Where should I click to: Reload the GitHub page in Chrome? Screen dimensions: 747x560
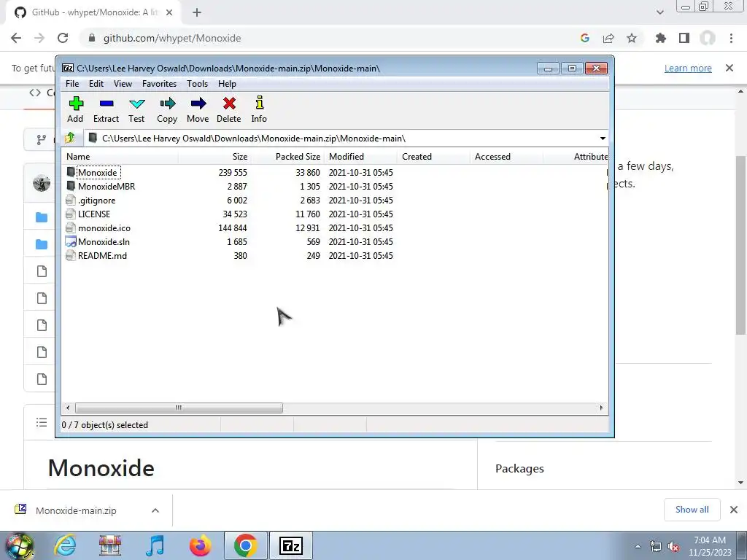tap(63, 38)
